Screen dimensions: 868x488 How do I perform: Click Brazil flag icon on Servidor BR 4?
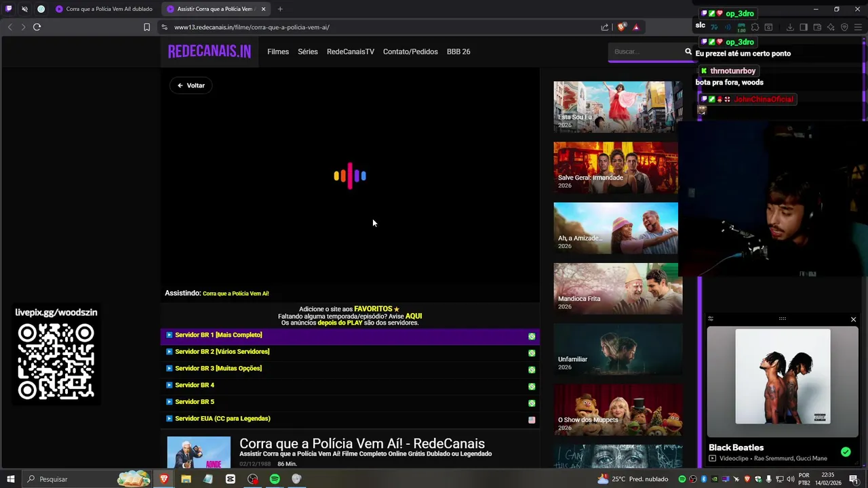point(532,386)
